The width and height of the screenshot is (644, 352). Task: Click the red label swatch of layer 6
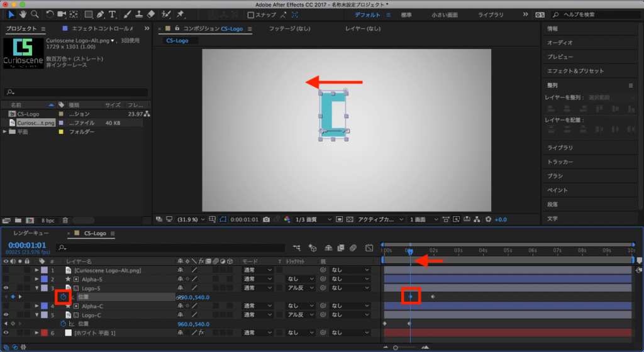(44, 333)
